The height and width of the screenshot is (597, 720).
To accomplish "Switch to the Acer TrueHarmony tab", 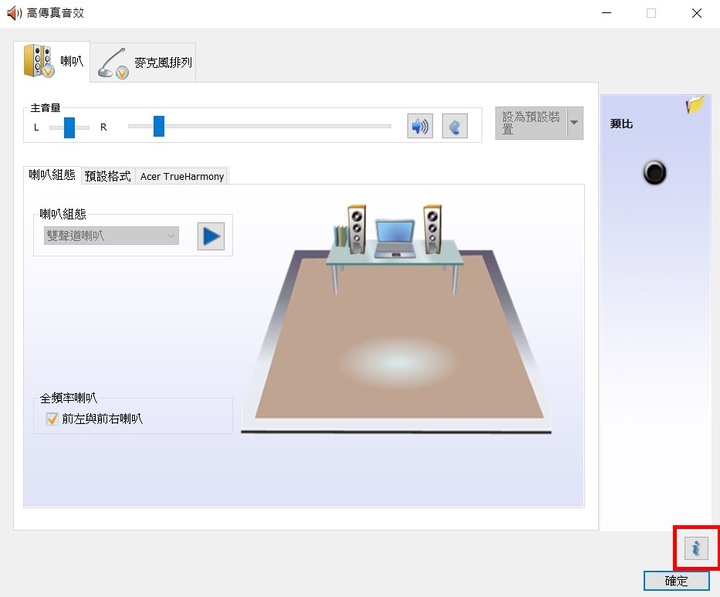I will [x=182, y=176].
